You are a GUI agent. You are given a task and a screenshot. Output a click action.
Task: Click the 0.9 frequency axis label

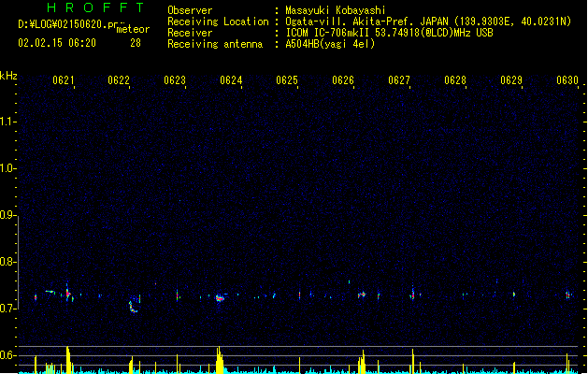(8, 215)
